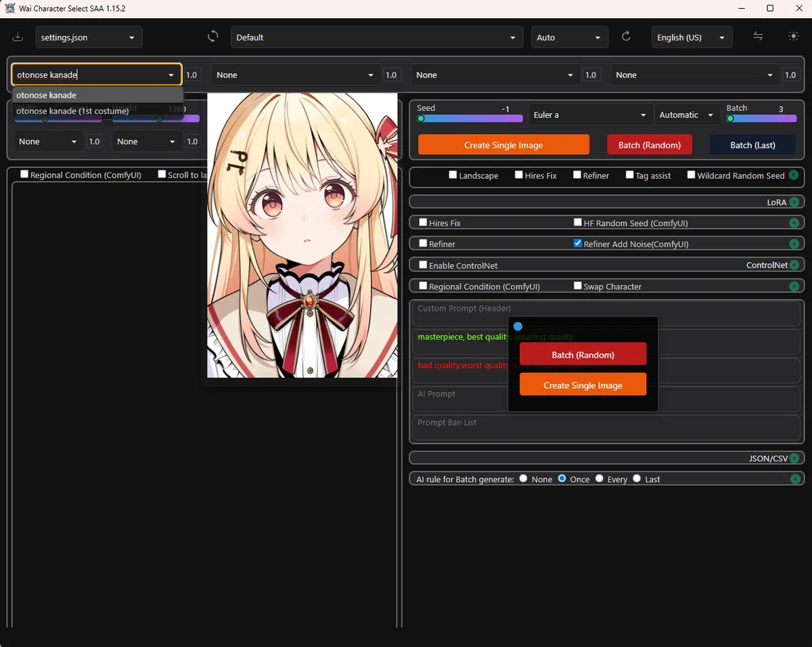Image resolution: width=812 pixels, height=647 pixels.
Task: Check Refiner beside Refiner Add Noise
Action: 423,243
